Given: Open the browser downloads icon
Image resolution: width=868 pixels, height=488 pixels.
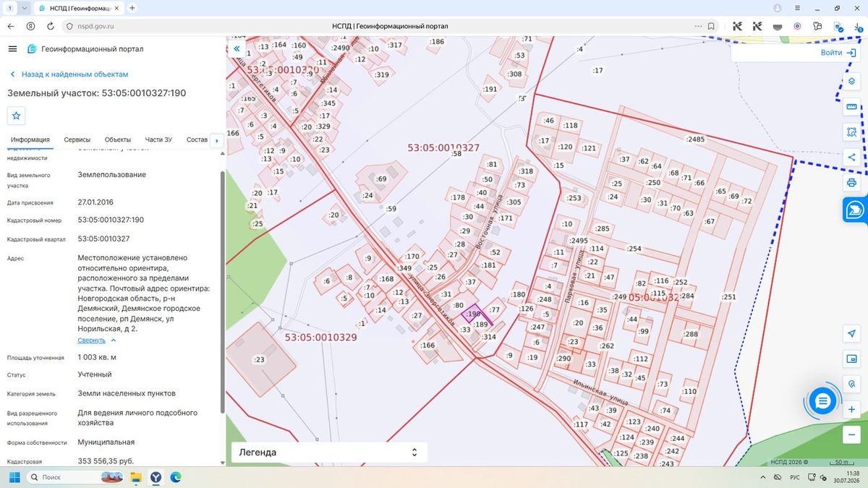Looking at the screenshot, I should point(857,26).
